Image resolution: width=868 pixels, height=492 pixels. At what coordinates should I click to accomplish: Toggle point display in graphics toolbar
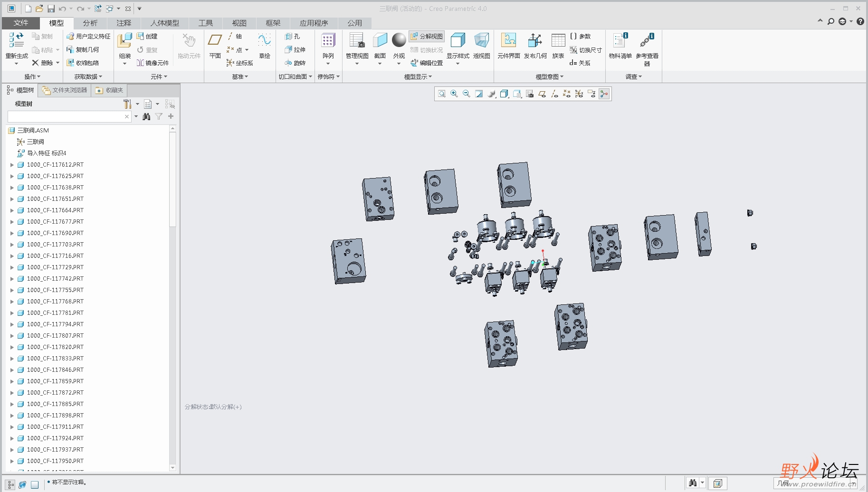566,94
